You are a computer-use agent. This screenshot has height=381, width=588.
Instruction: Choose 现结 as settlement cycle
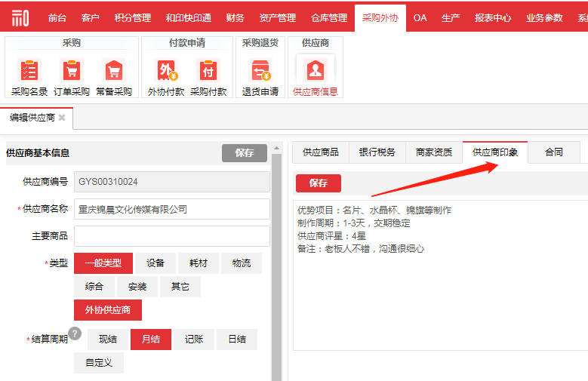click(x=108, y=340)
